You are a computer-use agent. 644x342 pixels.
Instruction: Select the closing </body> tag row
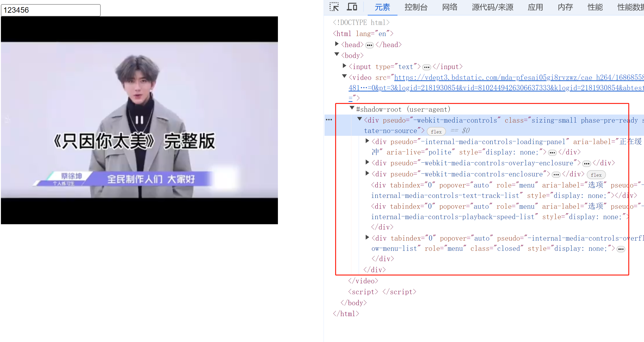point(353,303)
